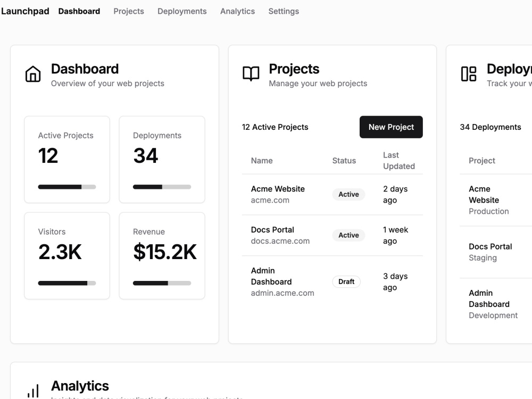This screenshot has width=532, height=399.
Task: Click the bar chart icon beside Analytics
Action: pos(33,391)
